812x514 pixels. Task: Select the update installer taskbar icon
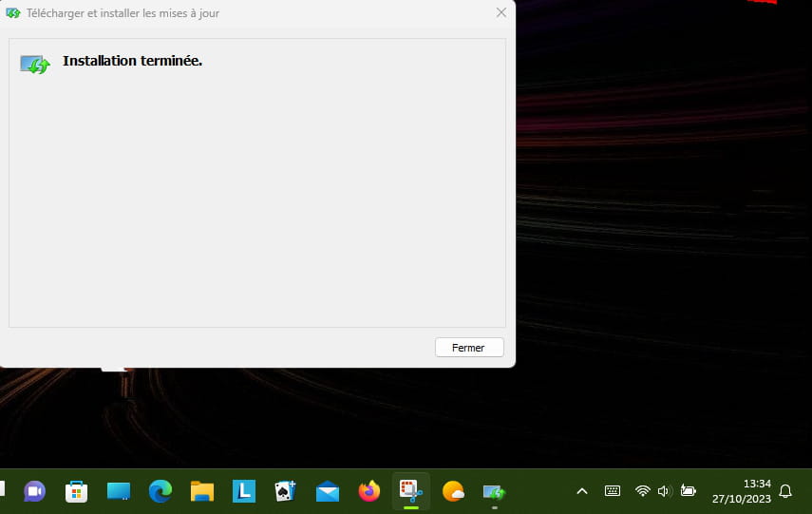tap(494, 491)
